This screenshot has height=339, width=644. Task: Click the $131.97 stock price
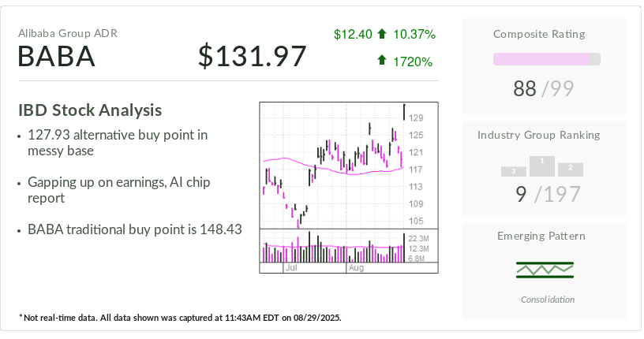pyautogui.click(x=252, y=57)
